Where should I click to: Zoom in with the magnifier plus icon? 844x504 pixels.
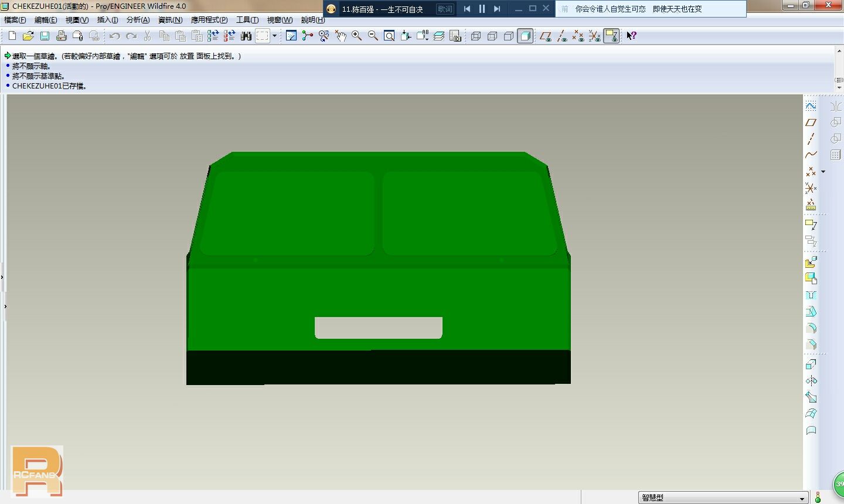(x=356, y=36)
